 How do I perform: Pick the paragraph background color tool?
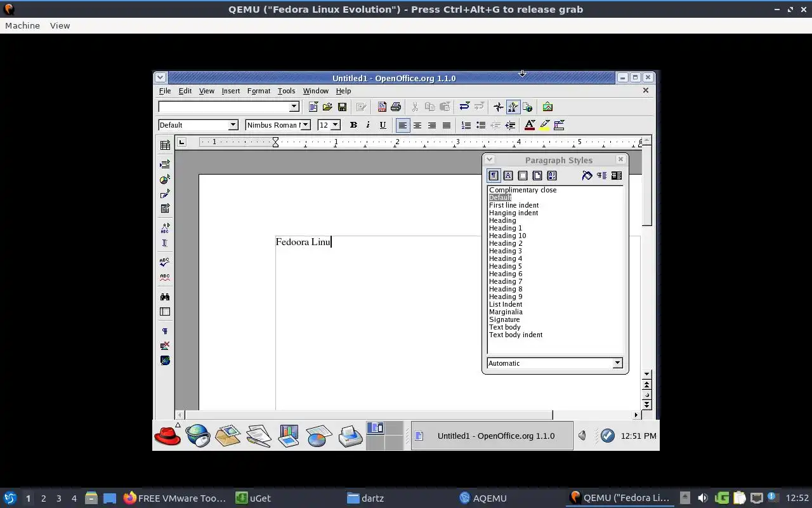559,125
